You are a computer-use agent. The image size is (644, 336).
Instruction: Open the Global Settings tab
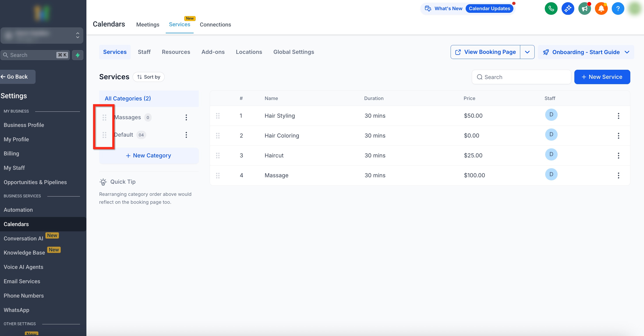pyautogui.click(x=293, y=52)
